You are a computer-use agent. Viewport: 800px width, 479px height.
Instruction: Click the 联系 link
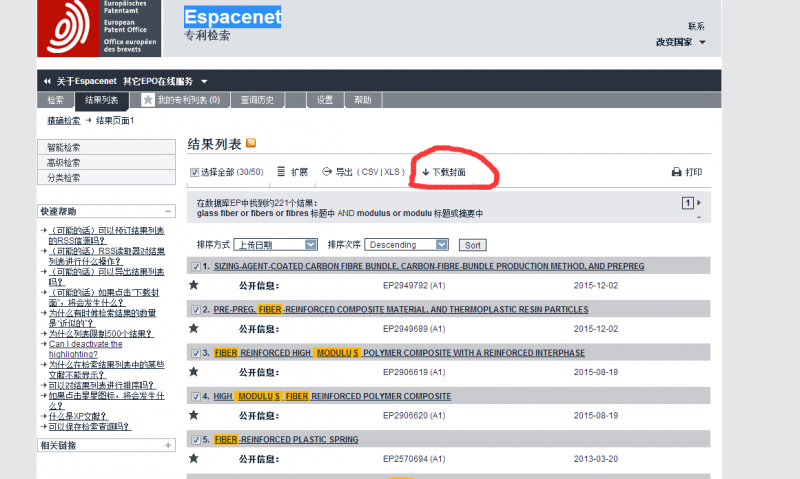pos(696,27)
